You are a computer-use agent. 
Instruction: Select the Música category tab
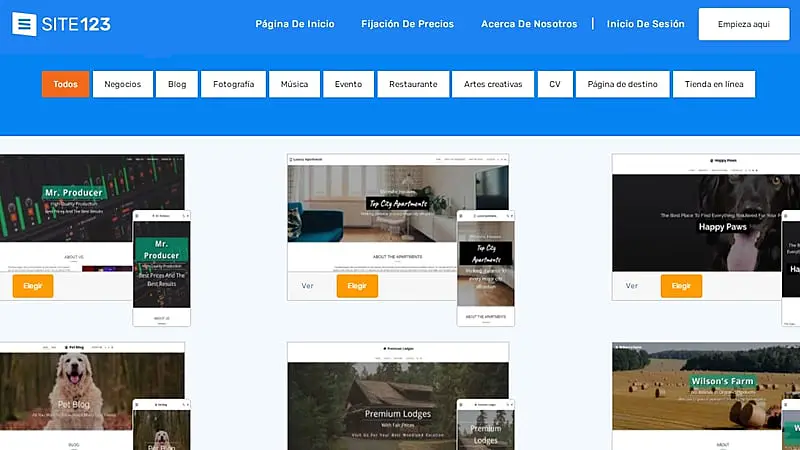click(x=294, y=84)
